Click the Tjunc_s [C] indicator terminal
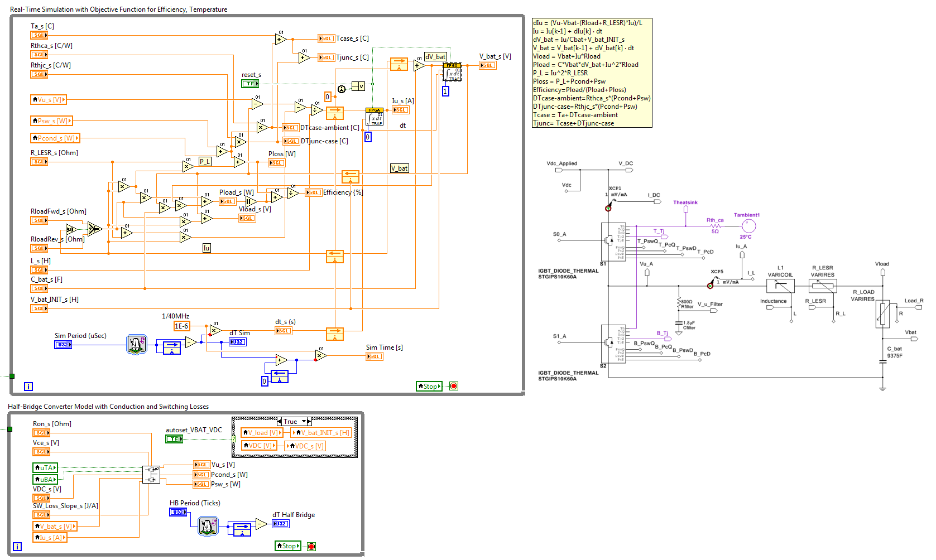This screenshot has width=936, height=560. pyautogui.click(x=326, y=57)
